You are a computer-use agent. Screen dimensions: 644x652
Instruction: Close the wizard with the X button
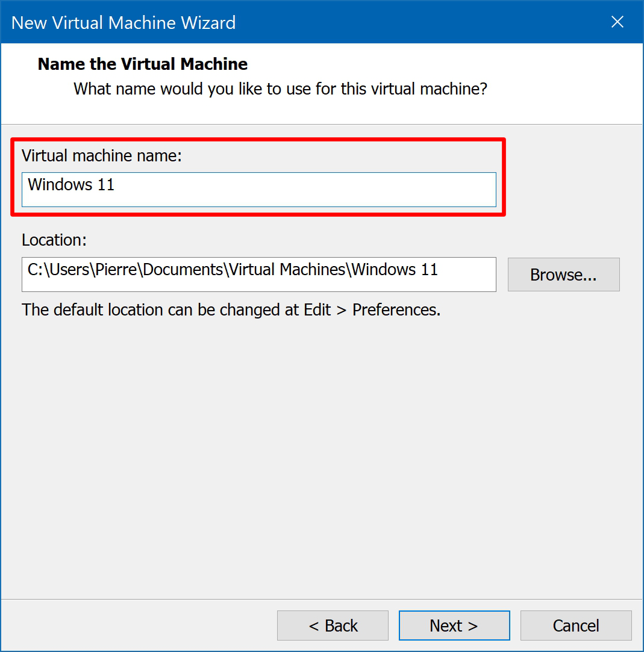point(617,22)
